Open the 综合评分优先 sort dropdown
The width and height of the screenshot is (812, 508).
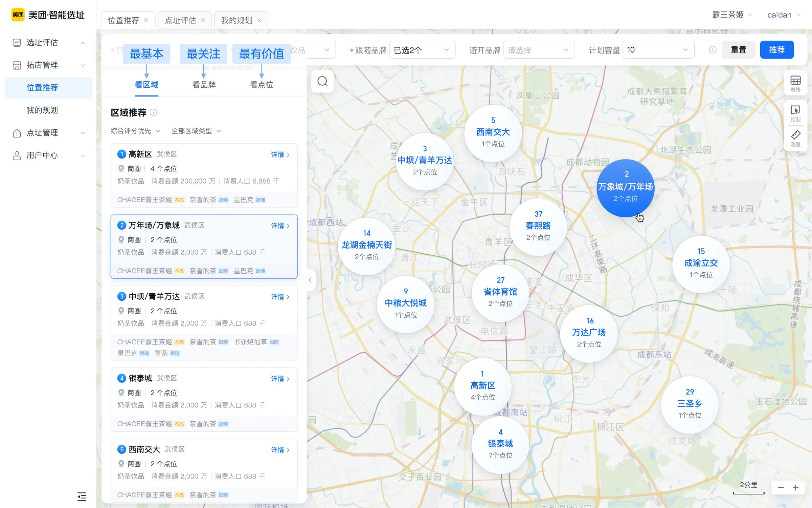(135, 131)
